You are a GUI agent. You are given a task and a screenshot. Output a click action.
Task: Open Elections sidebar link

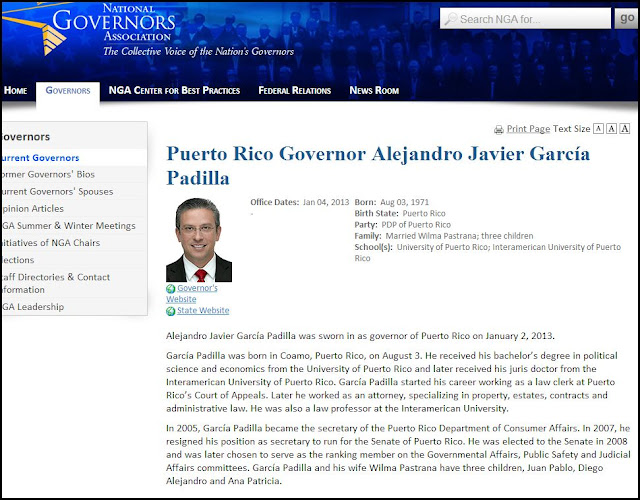[18, 260]
